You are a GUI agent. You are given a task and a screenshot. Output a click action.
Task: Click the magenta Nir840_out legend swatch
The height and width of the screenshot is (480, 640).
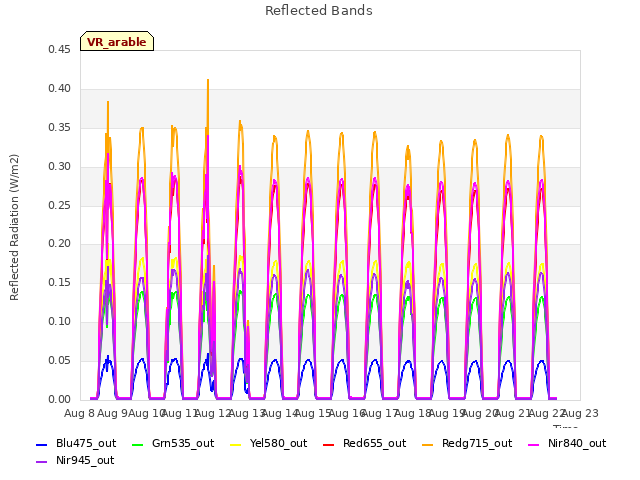(534, 444)
